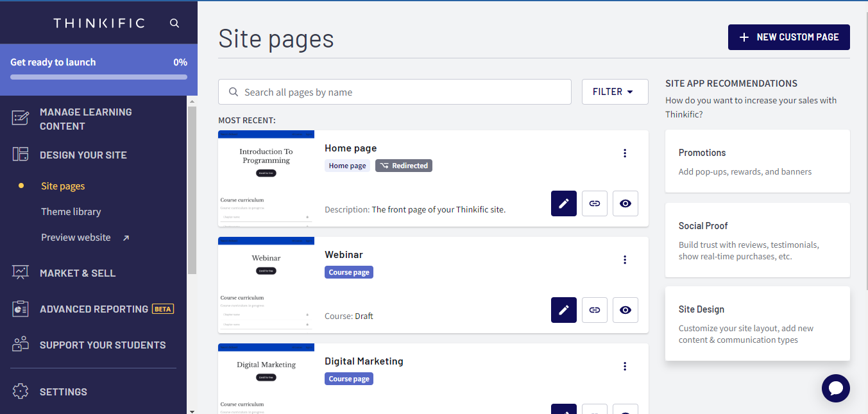Select Site pages in the sidebar
The image size is (868, 414).
[63, 186]
